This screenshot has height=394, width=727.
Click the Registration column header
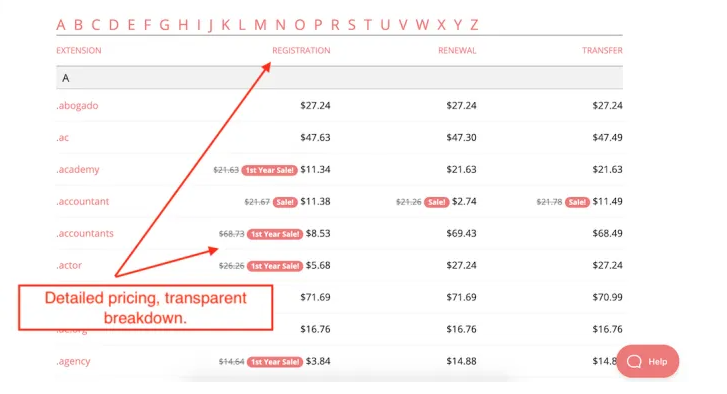(x=301, y=51)
